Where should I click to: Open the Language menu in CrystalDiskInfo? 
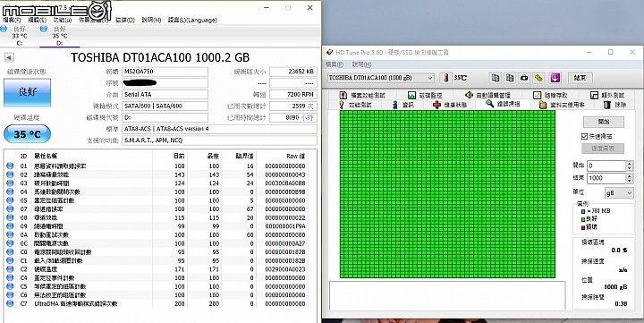tap(192, 20)
